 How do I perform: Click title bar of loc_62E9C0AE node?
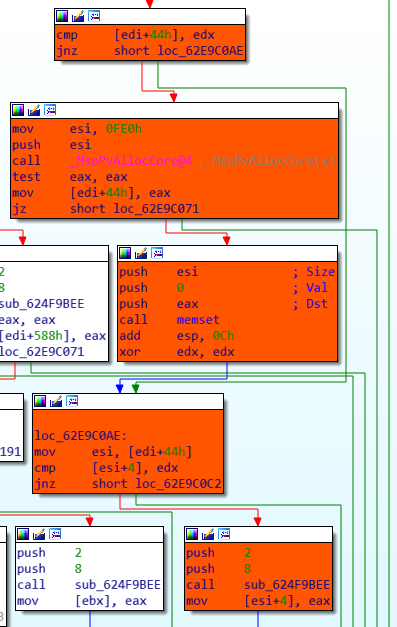pyautogui.click(x=128, y=401)
